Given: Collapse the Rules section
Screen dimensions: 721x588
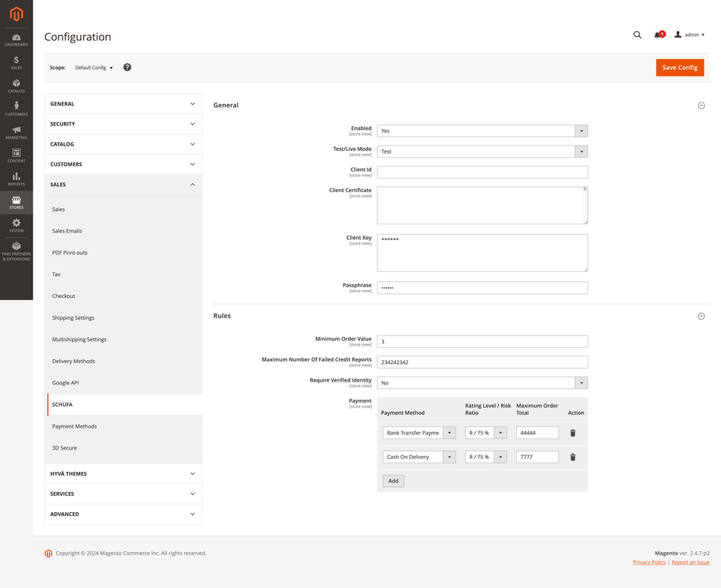Looking at the screenshot, I should point(701,316).
